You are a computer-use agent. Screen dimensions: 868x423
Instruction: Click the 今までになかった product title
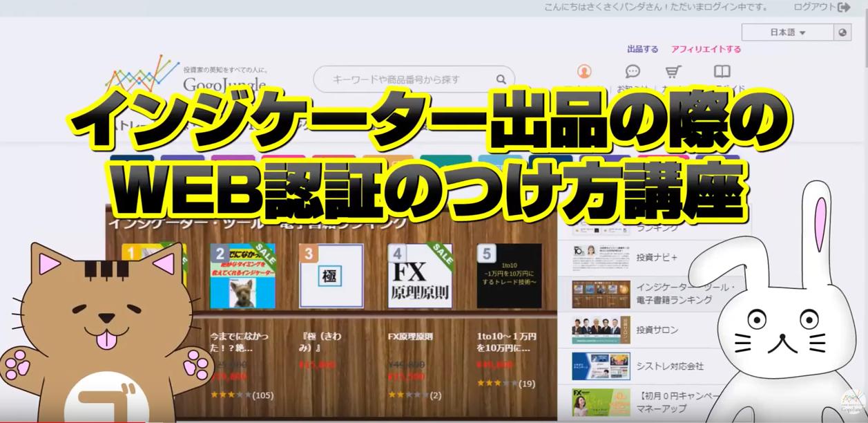239,342
